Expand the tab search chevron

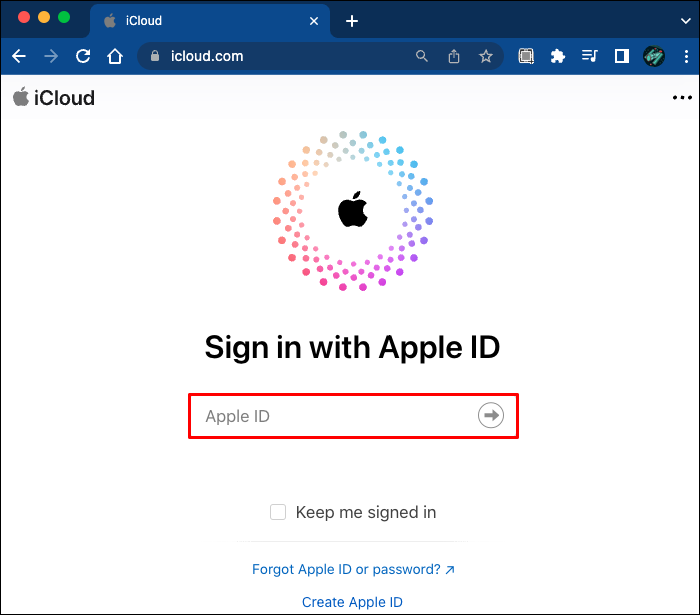(686, 21)
